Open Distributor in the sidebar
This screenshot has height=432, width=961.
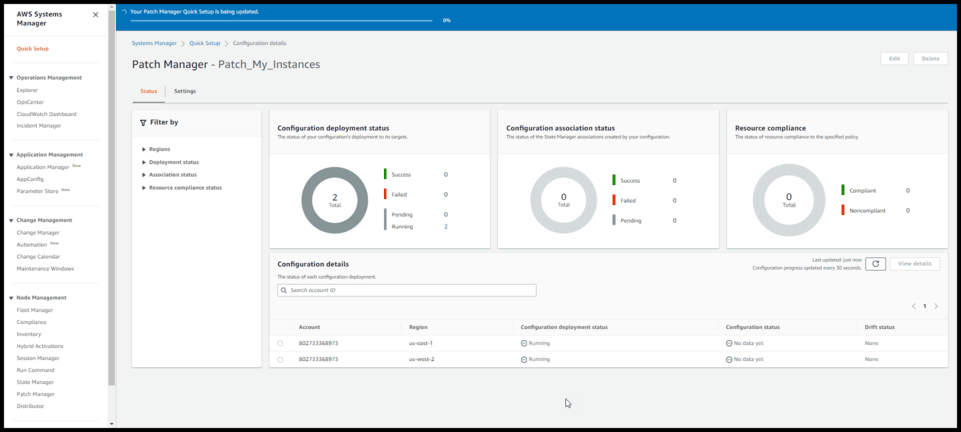(x=31, y=406)
